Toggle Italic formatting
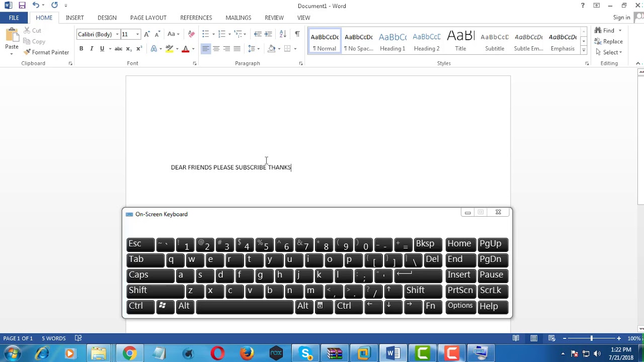This screenshot has height=362, width=644. click(x=92, y=49)
